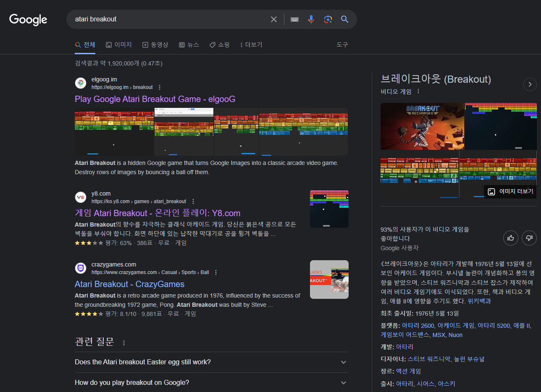Open 게임보이 어드밴스 platform link
Screen dimensions: 541x392
click(x=405, y=335)
